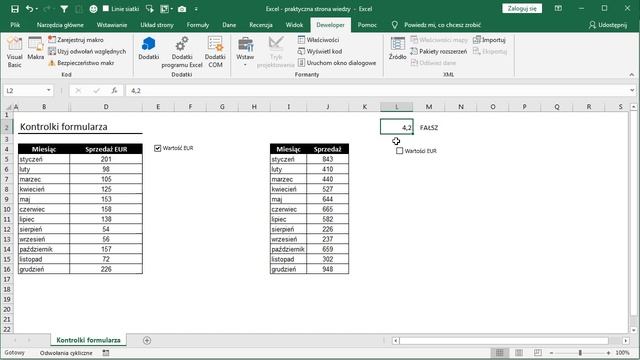Switch to Narzędzia główne tab
The image size is (640, 360).
point(60,25)
